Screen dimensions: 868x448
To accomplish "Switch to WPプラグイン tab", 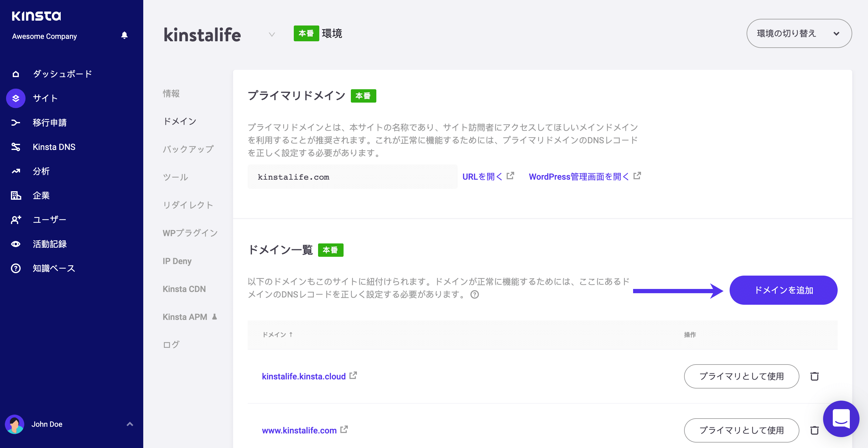I will click(190, 233).
